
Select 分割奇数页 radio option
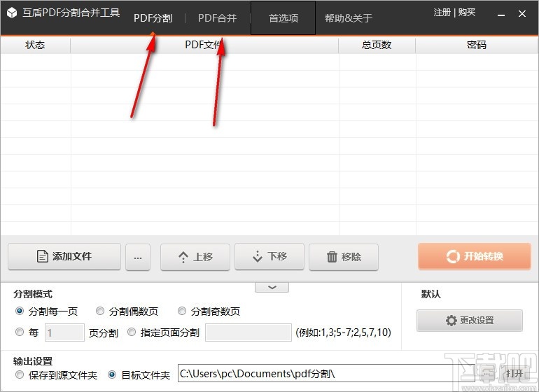point(182,311)
